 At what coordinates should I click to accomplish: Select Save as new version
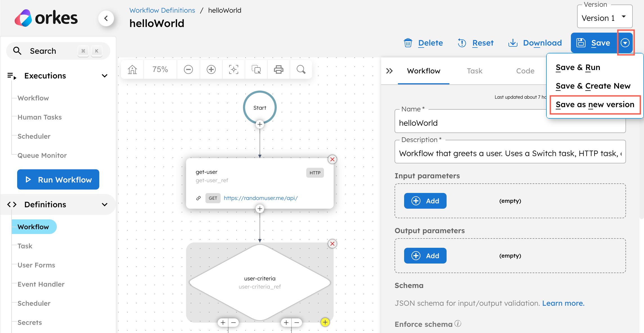pos(595,105)
